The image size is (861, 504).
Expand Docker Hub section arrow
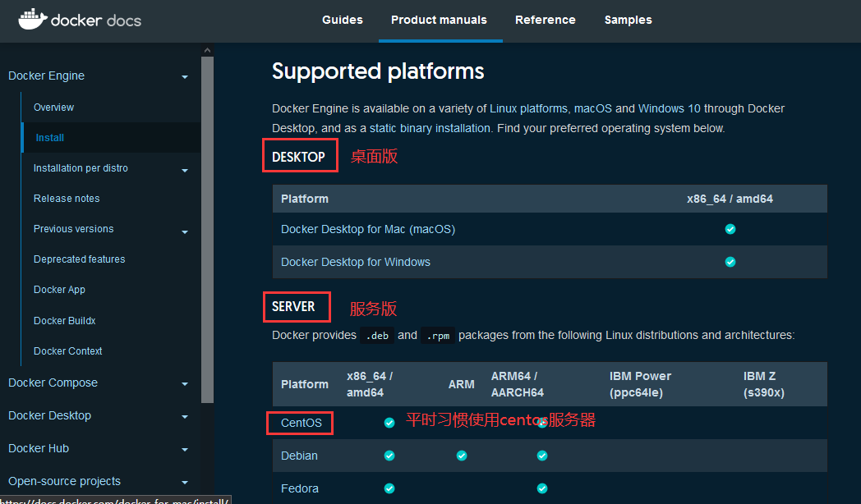185,450
